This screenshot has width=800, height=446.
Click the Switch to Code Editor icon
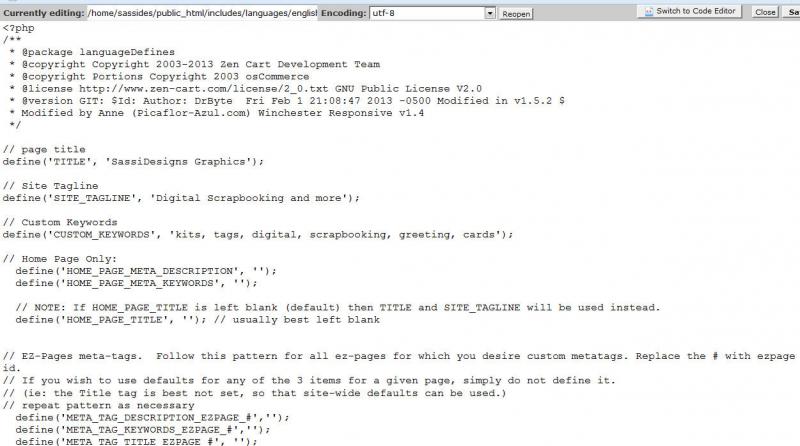(649, 11)
